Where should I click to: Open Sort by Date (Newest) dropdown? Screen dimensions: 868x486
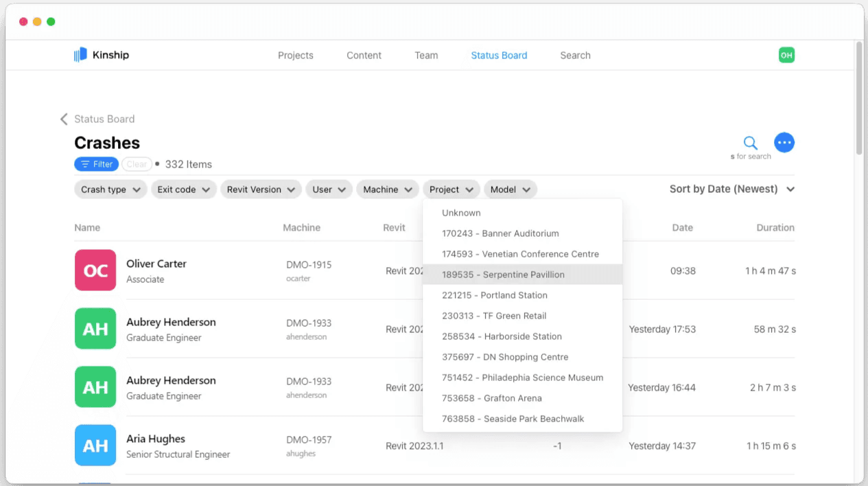tap(731, 189)
